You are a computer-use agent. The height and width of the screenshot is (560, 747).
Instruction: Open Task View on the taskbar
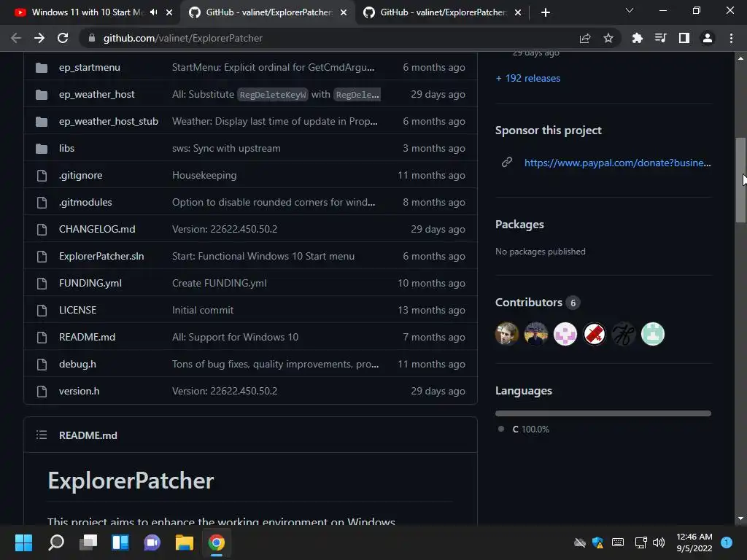click(x=88, y=542)
